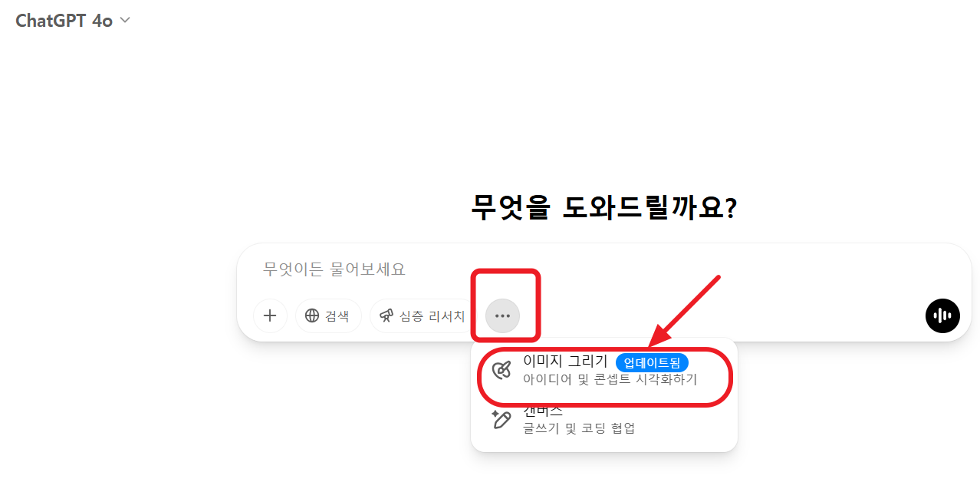The width and height of the screenshot is (980, 502).
Task: Click the 글쓰기 및 코딩 협업 description text
Action: click(579, 428)
